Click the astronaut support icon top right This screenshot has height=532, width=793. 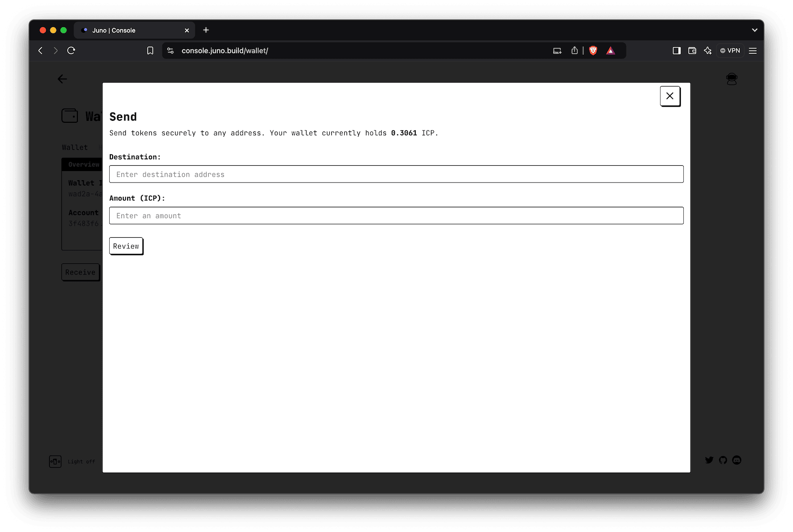pyautogui.click(x=732, y=79)
